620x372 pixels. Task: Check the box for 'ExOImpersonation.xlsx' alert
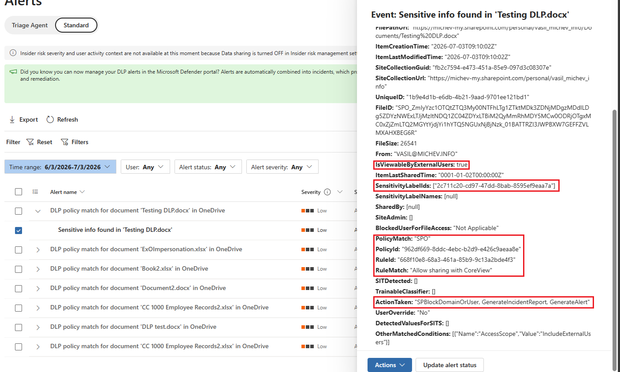(x=19, y=250)
